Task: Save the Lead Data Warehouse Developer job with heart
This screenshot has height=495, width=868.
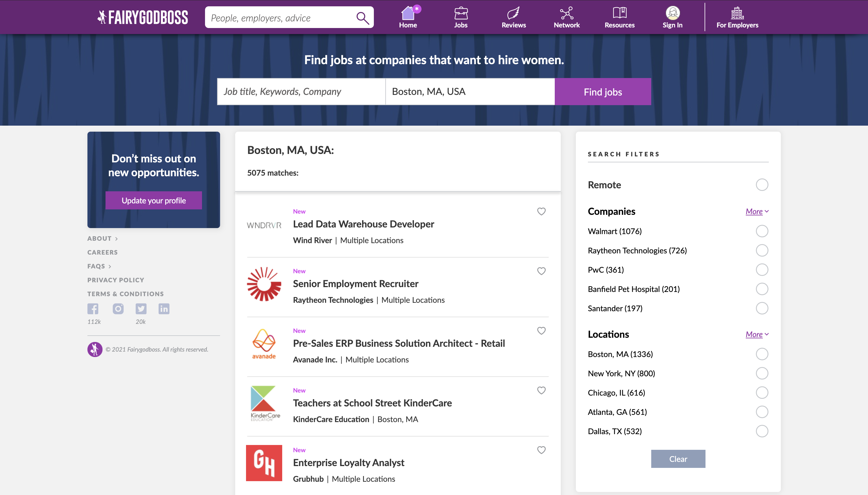Action: [541, 211]
